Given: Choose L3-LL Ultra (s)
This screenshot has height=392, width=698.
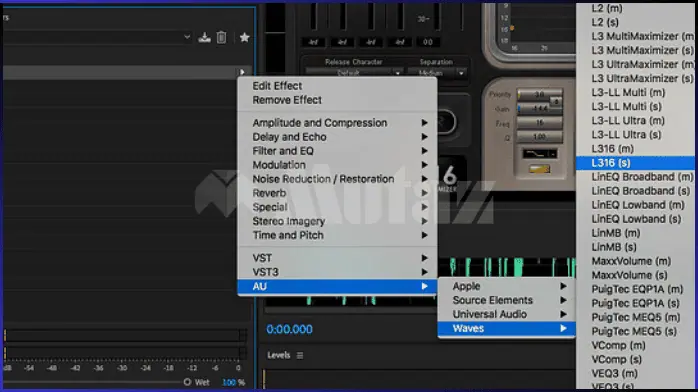Looking at the screenshot, I should point(635,135).
